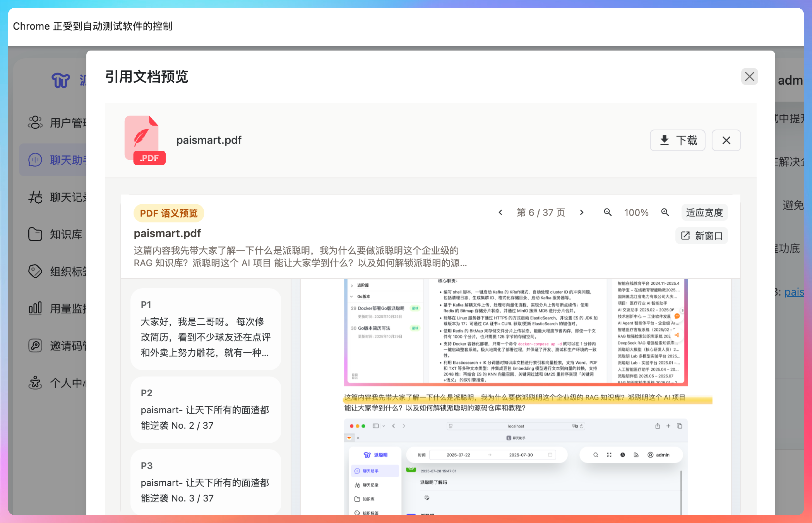
Task: Download paismart.pdf with 下载 button
Action: [677, 140]
